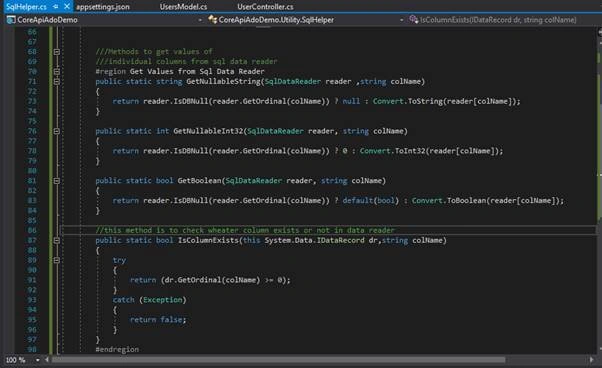The width and height of the screenshot is (602, 368).
Task: Click the method icon beside IsColumnExists
Action: point(413,19)
